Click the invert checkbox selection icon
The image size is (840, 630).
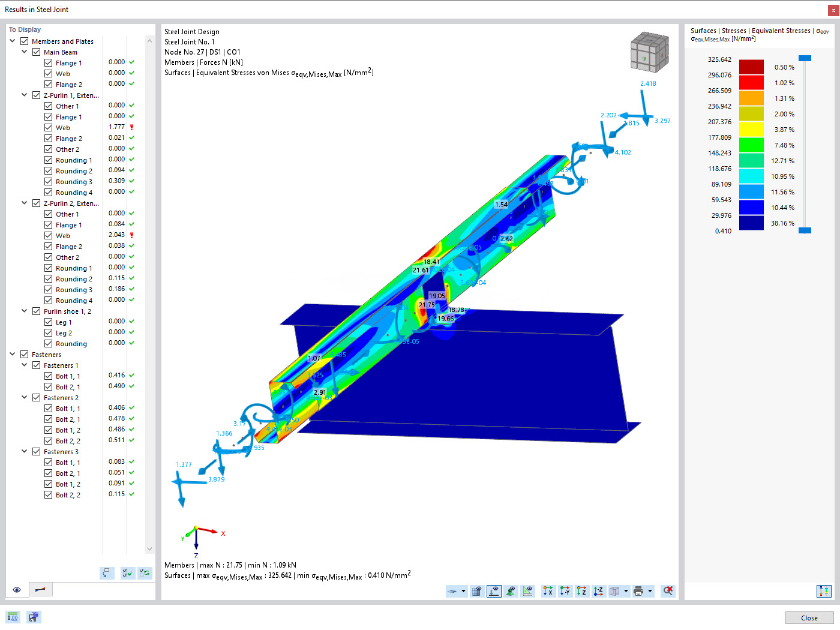click(145, 573)
